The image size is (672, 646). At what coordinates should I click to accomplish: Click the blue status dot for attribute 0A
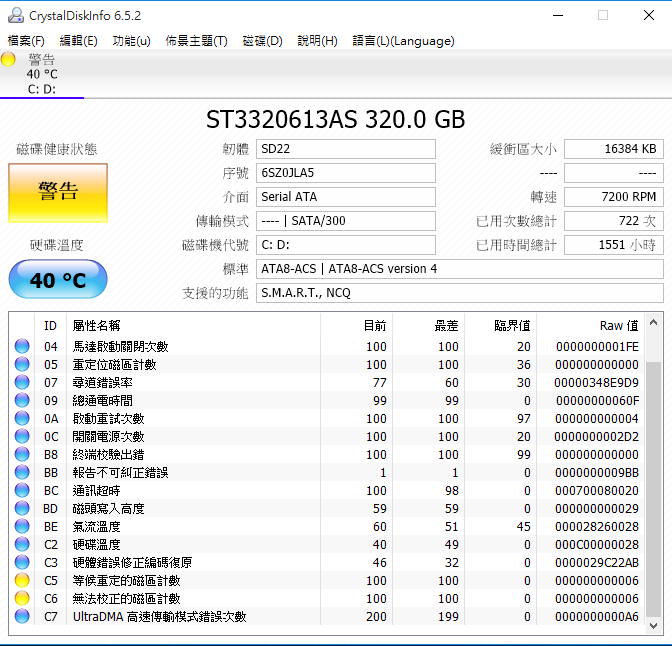tap(22, 418)
